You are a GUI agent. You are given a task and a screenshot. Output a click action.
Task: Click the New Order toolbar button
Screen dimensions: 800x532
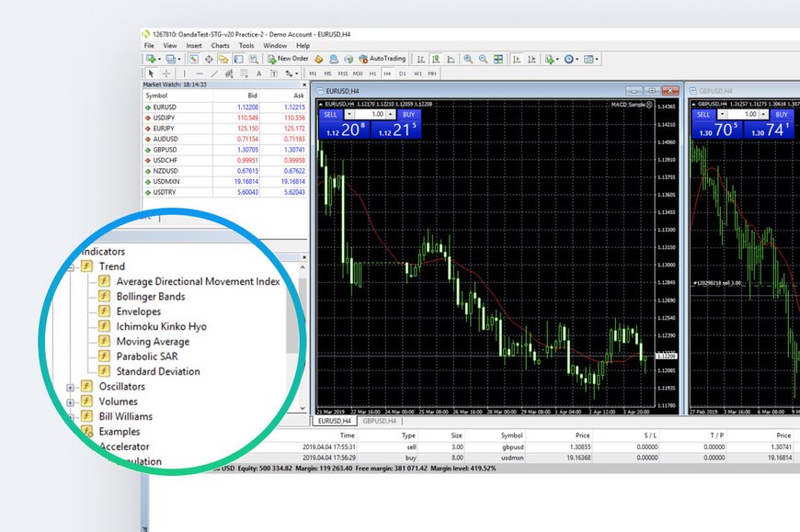click(x=288, y=59)
